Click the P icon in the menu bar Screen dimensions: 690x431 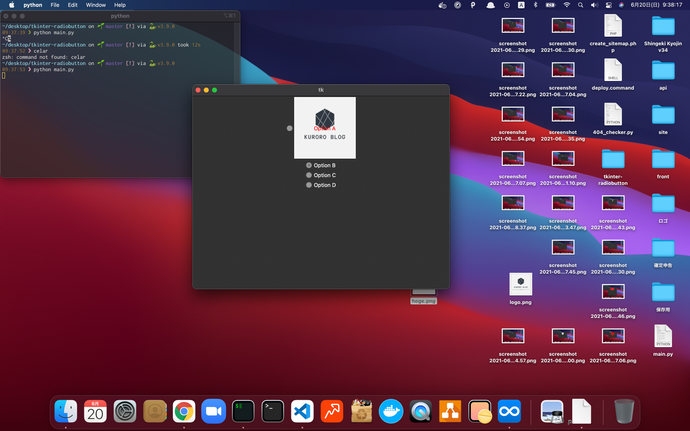click(473, 5)
